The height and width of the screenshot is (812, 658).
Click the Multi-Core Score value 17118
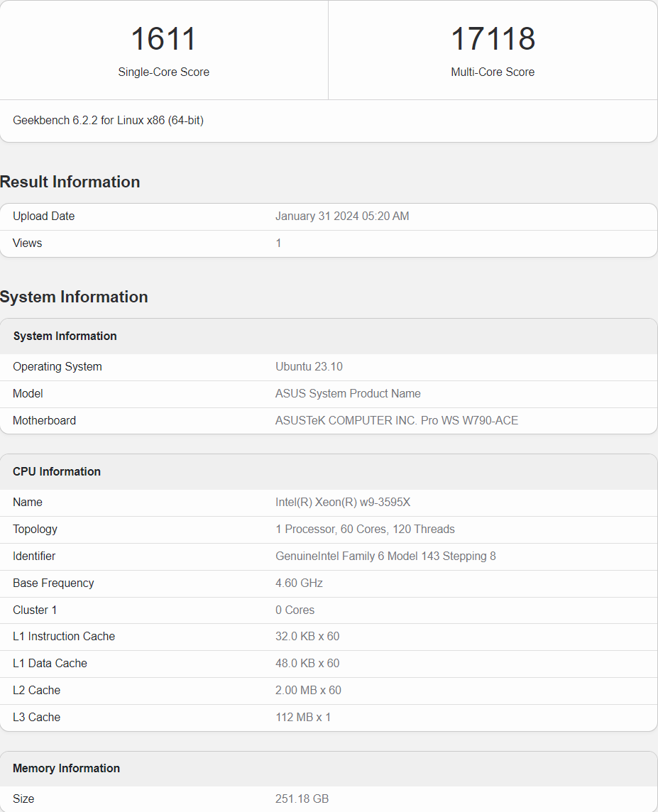[x=493, y=39]
